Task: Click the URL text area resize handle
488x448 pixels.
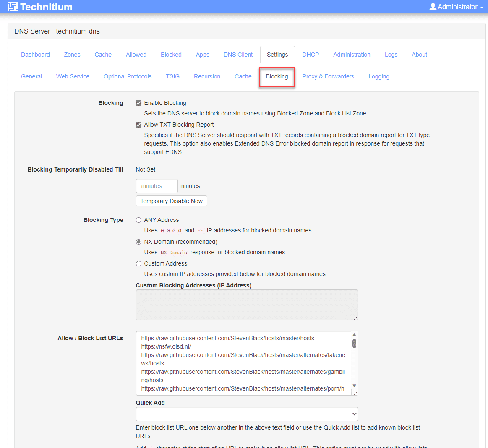Action: (355, 393)
